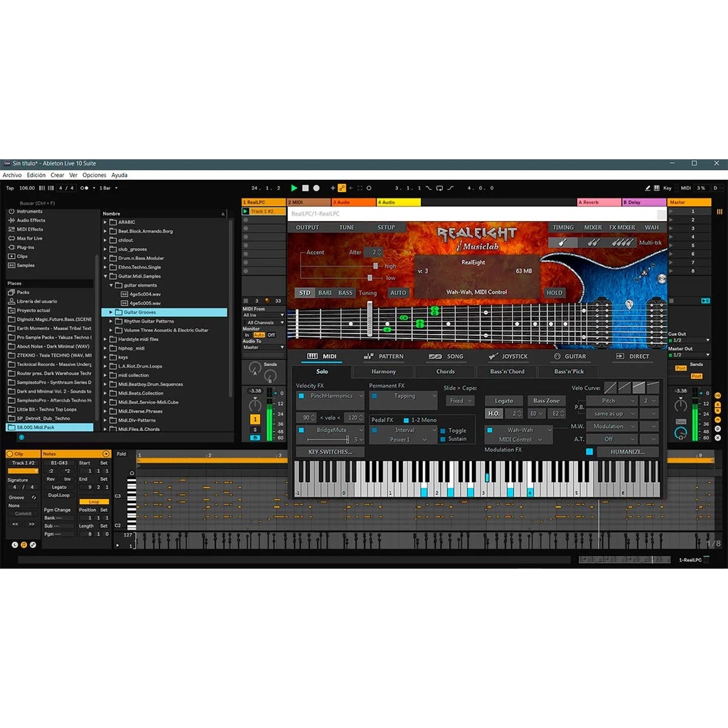The width and height of the screenshot is (728, 728).
Task: Click the MIDI arrangement overdub plus icon
Action: pyautogui.click(x=333, y=188)
